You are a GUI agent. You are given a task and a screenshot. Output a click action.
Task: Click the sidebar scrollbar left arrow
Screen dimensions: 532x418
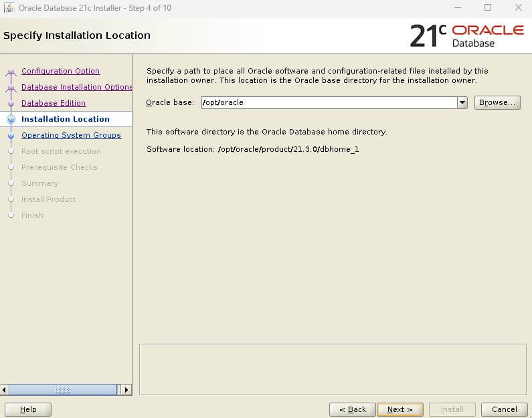4,390
